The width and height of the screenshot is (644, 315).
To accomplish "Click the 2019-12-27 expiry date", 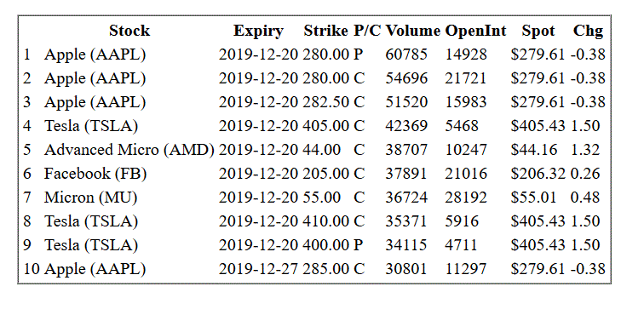I will 258,269.
